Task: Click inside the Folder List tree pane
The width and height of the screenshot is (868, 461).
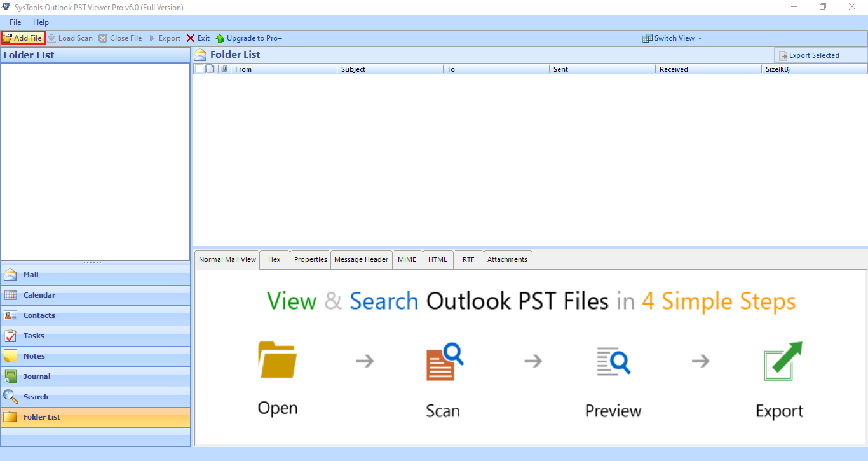Action: 95,162
